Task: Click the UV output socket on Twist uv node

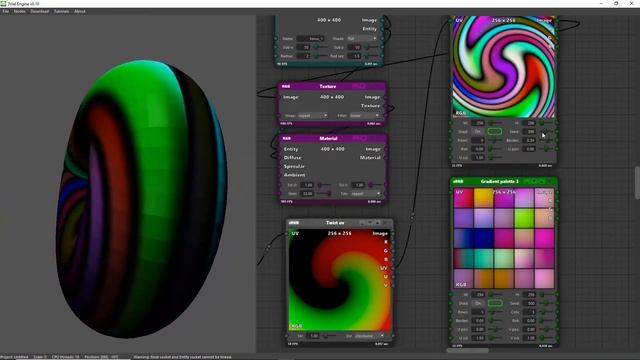Action: (x=393, y=268)
